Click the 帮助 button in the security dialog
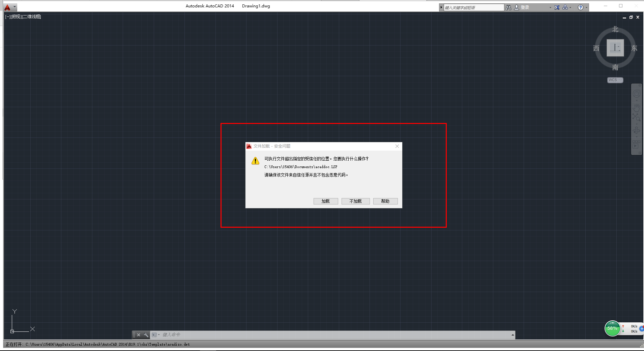The width and height of the screenshot is (644, 351). (x=385, y=201)
